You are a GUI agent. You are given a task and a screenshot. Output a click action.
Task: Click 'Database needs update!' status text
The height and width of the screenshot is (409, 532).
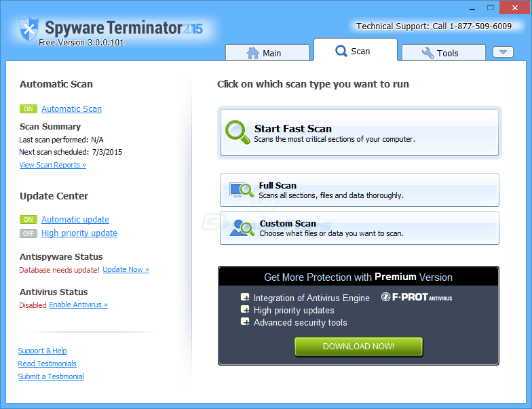[60, 270]
